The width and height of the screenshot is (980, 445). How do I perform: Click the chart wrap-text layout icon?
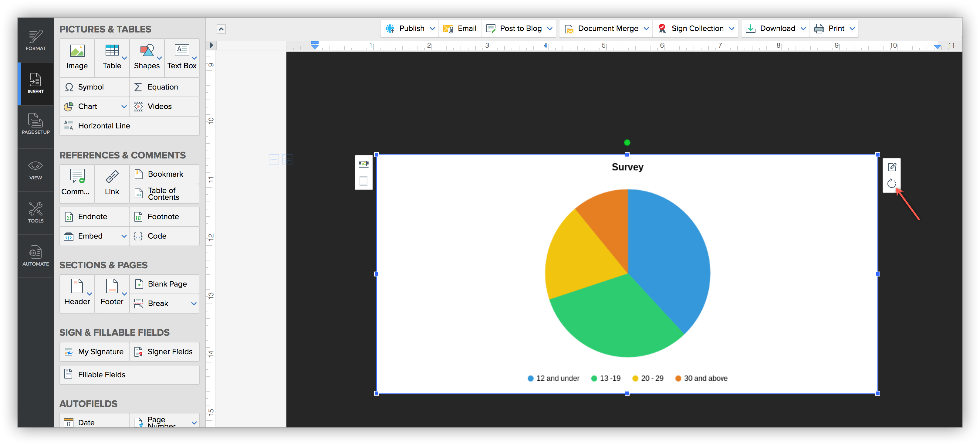point(363,164)
